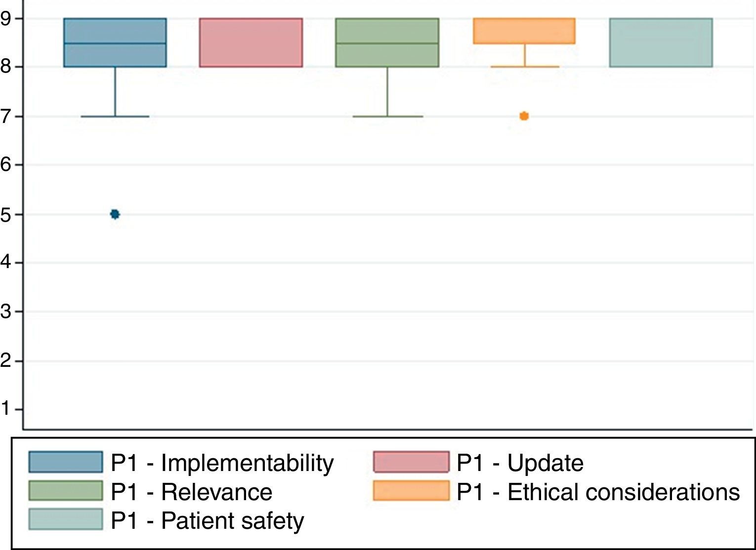Click the lower whisker cap of the blue boxplot
Viewport: 756px width, 550px height.
[x=115, y=117]
